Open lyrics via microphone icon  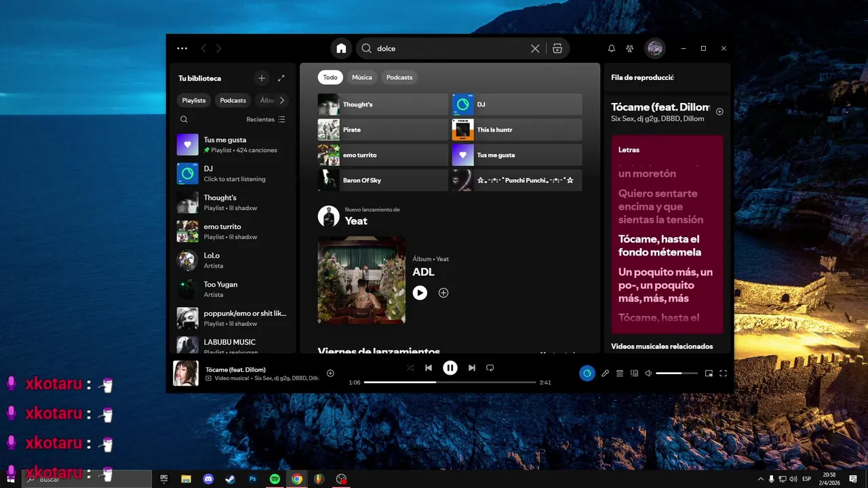click(606, 373)
